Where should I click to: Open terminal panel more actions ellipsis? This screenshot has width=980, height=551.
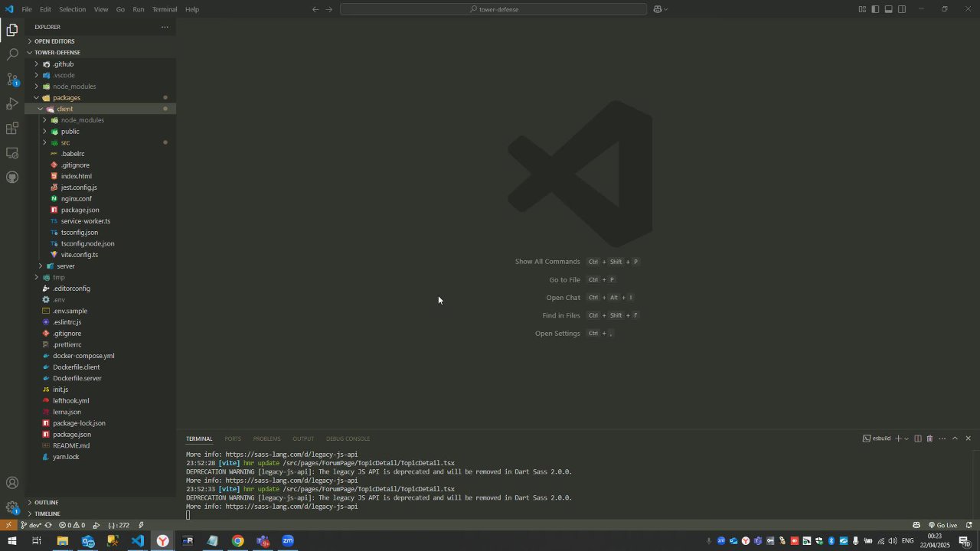click(x=942, y=439)
